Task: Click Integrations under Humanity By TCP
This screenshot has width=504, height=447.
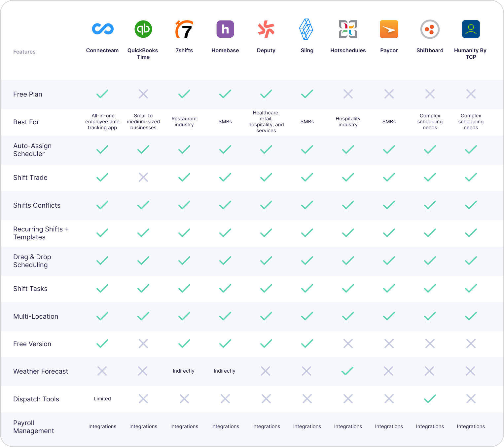Action: 471,427
